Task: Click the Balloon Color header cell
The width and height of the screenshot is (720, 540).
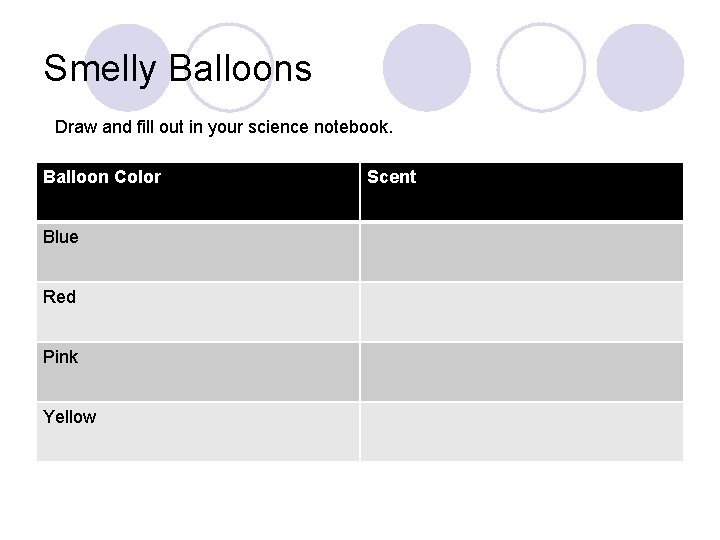Action: pos(198,191)
